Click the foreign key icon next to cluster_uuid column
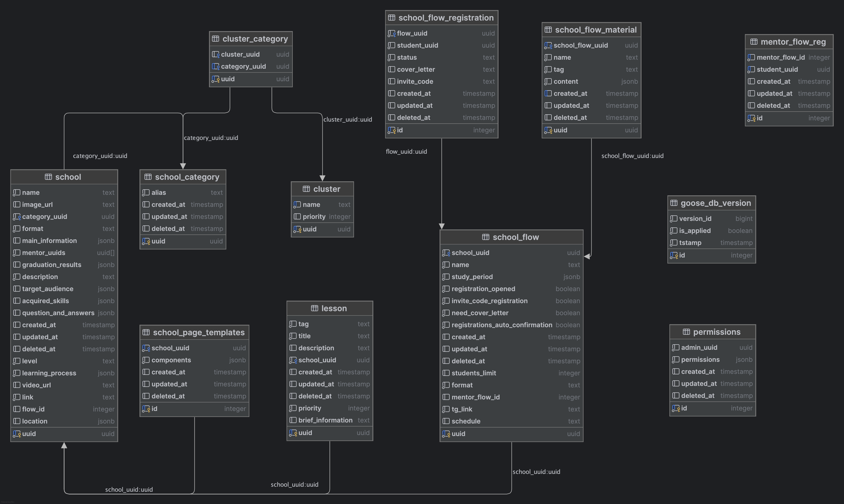Image resolution: width=844 pixels, height=504 pixels. point(216,54)
